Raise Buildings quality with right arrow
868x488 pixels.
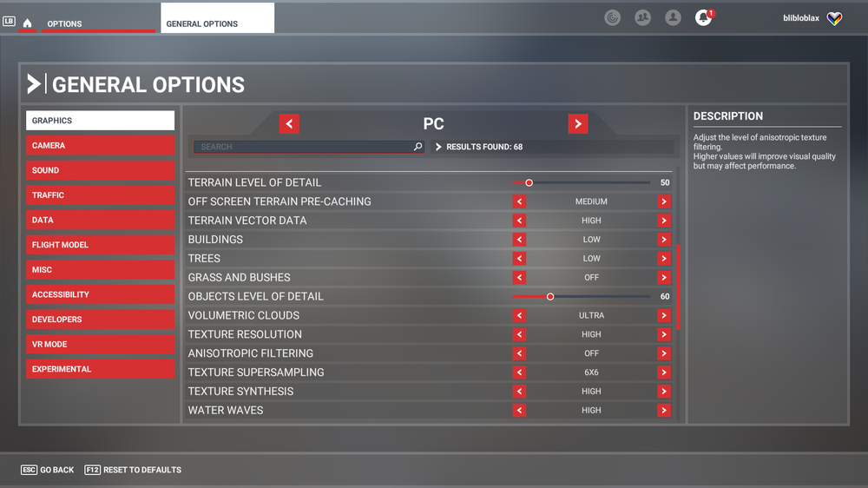(x=664, y=240)
